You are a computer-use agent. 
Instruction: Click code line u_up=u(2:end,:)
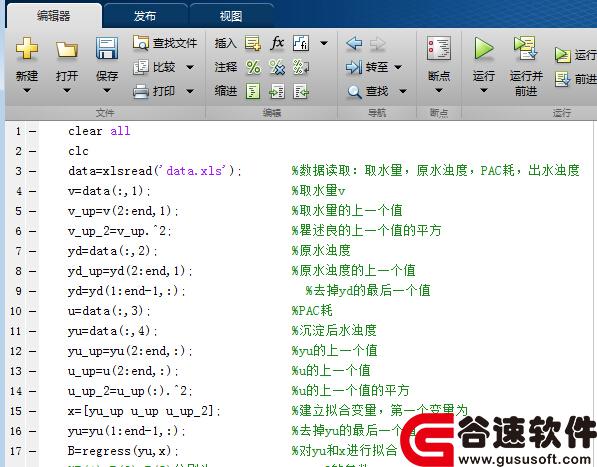pyautogui.click(x=123, y=371)
